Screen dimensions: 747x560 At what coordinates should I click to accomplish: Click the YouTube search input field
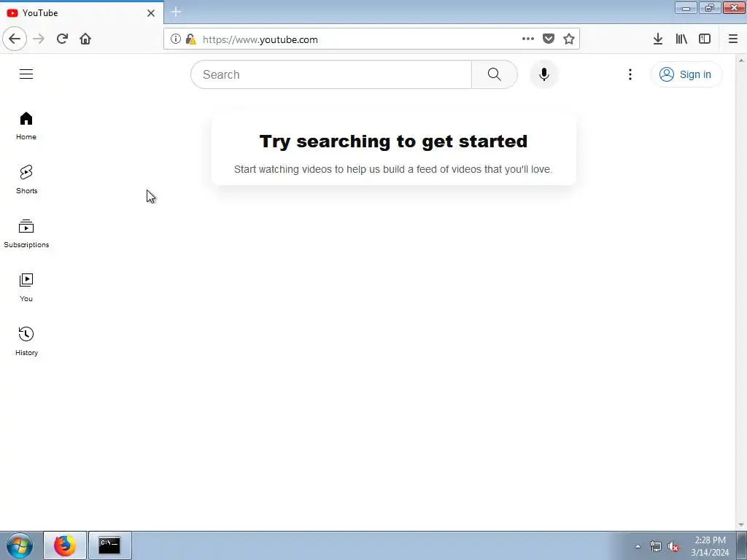(331, 74)
